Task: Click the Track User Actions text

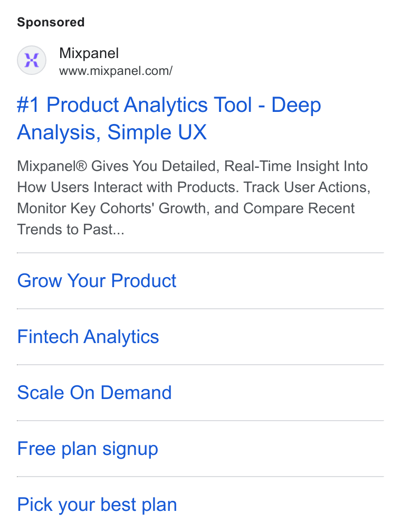Action: pyautogui.click(x=307, y=187)
